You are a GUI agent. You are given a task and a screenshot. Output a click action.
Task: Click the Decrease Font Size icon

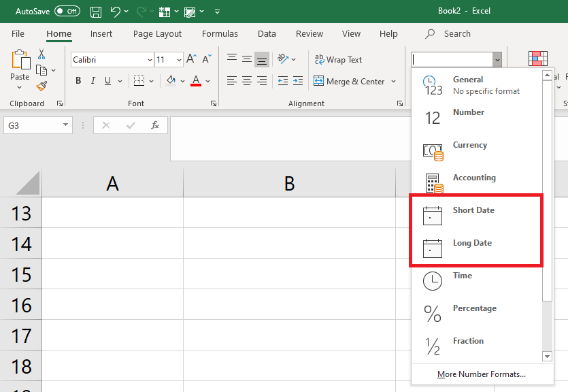207,59
